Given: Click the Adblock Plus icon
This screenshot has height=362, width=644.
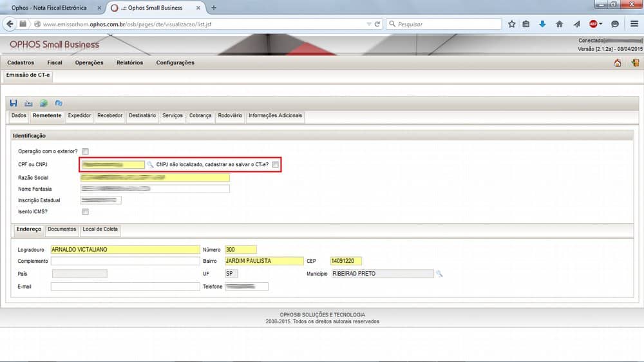Looking at the screenshot, I should pyautogui.click(x=593, y=24).
